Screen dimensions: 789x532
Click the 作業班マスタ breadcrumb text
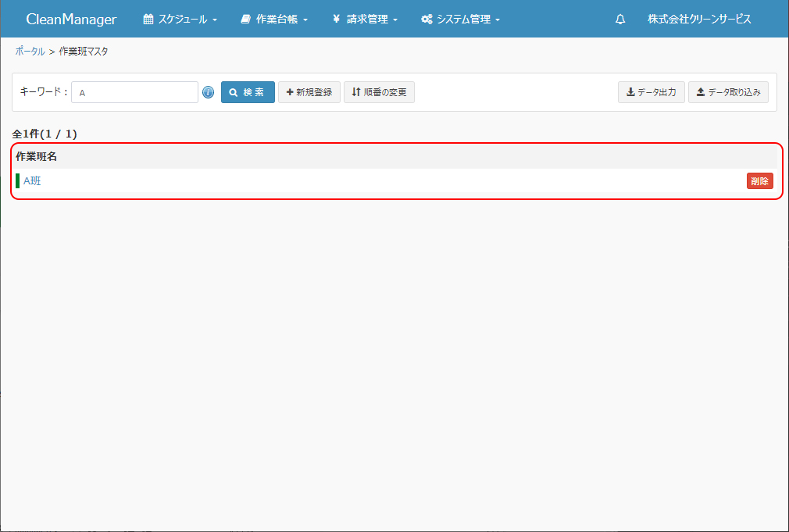pyautogui.click(x=84, y=52)
